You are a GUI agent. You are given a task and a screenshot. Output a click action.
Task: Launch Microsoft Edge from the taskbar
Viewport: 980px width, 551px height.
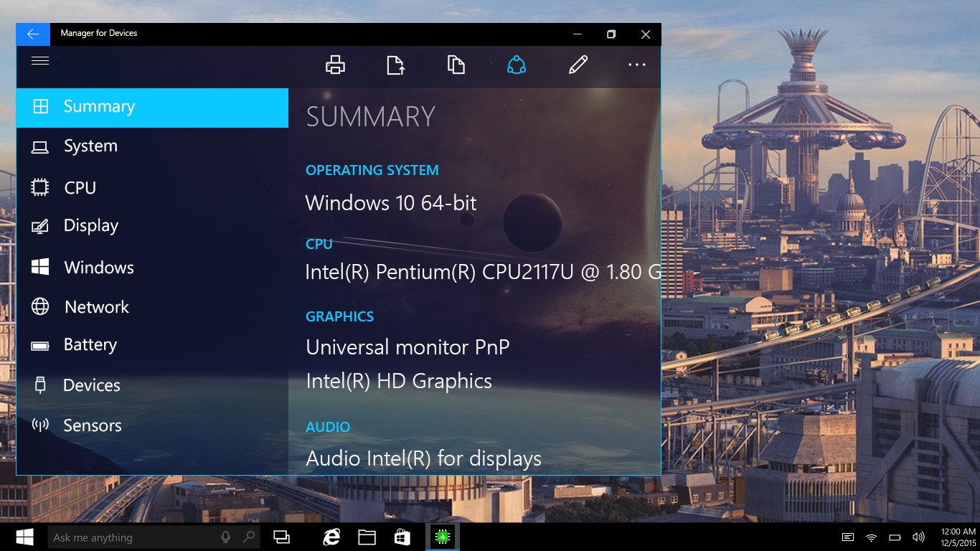[331, 537]
